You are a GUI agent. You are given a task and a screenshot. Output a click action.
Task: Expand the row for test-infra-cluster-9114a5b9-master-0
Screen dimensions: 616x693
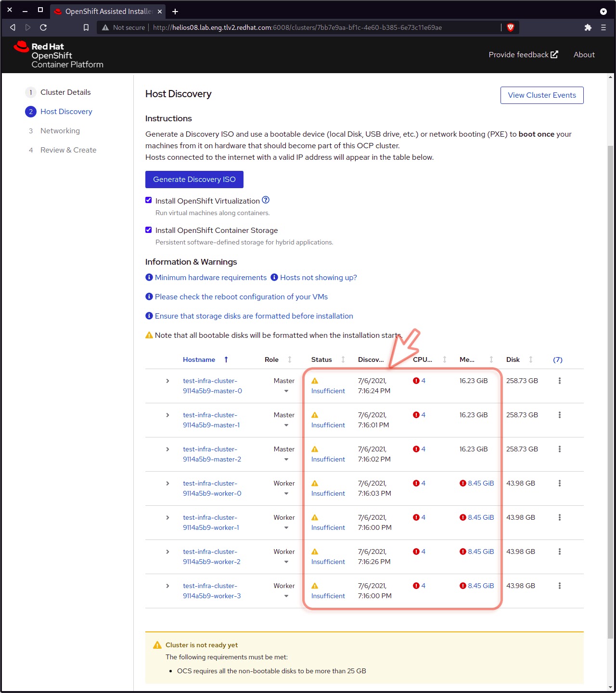pyautogui.click(x=167, y=381)
